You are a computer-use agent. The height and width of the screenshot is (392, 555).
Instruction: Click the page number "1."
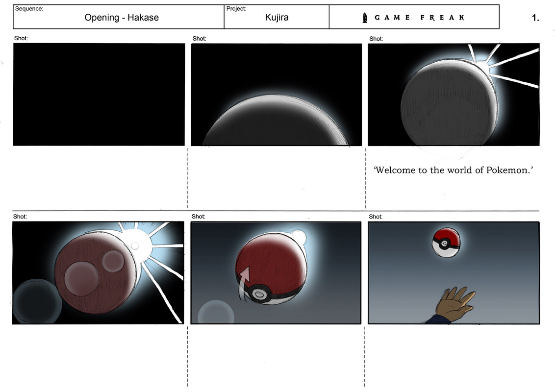535,18
